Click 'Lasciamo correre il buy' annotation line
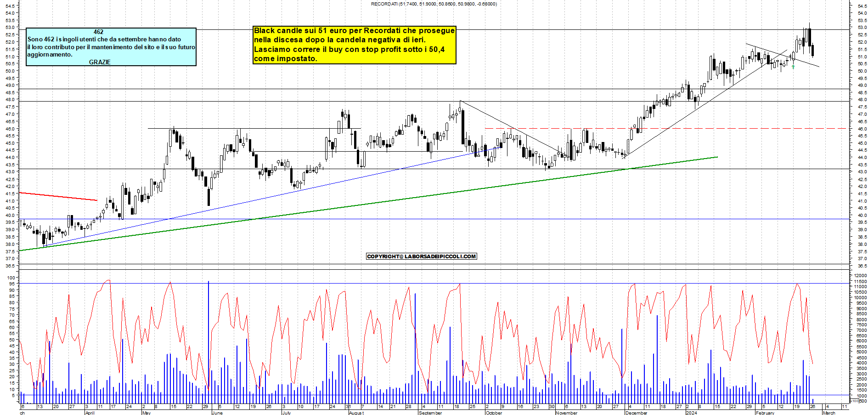Screen dimensions: 868x415 point(349,50)
